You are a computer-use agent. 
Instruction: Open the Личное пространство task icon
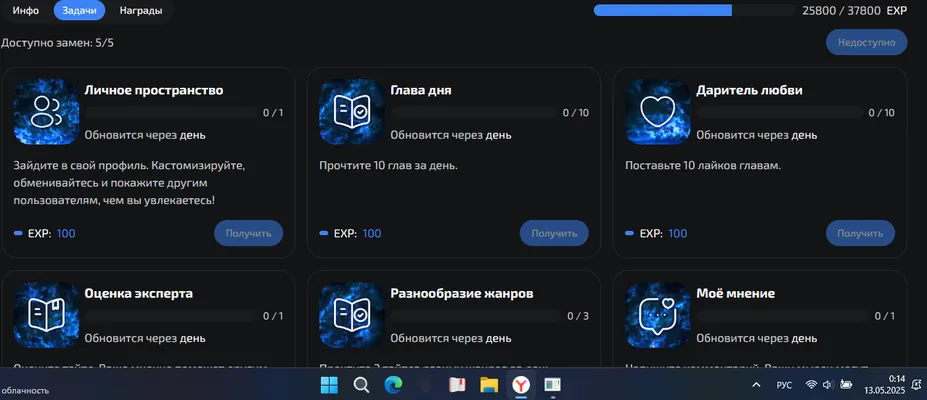click(x=46, y=112)
